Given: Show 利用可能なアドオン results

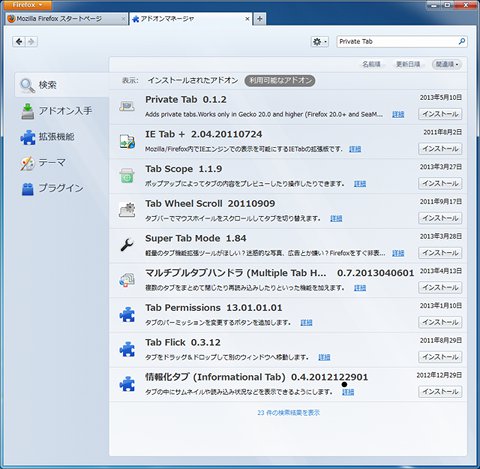Looking at the screenshot, I should [x=280, y=80].
